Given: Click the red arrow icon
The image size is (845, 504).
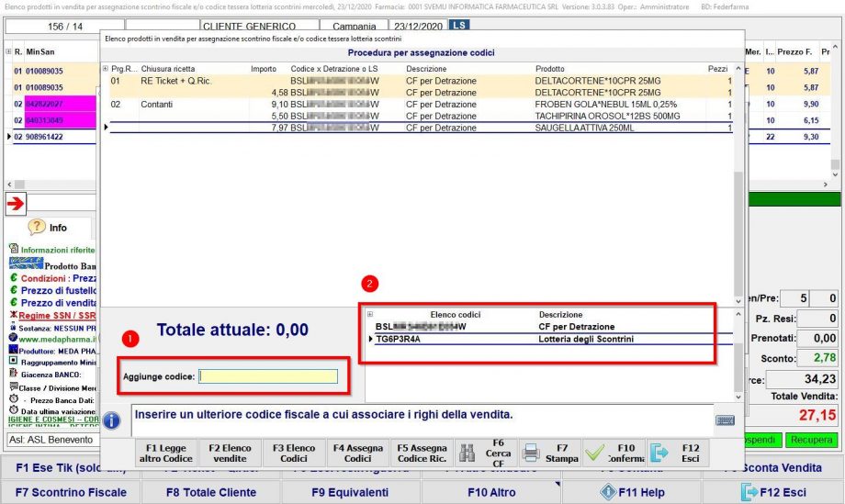Looking at the screenshot, I should 16,203.
